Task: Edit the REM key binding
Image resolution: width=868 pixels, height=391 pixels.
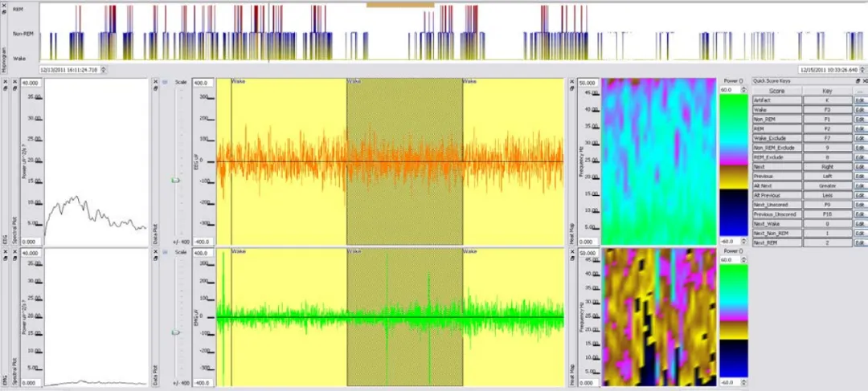Action: 860,128
